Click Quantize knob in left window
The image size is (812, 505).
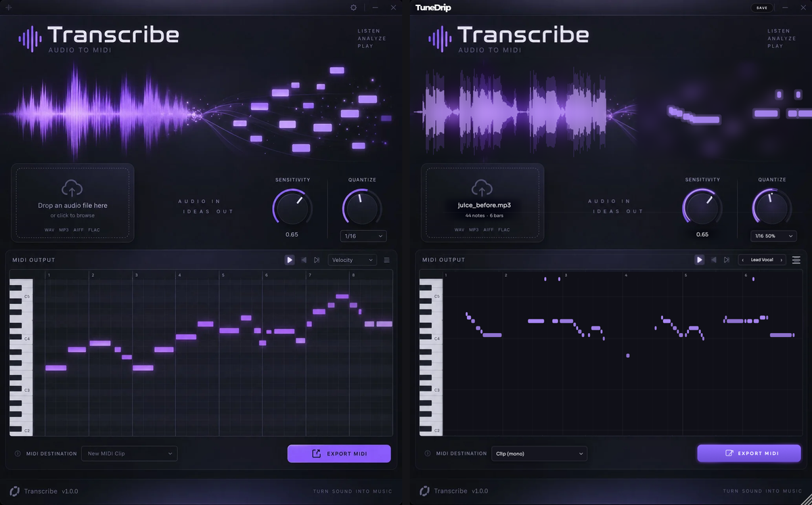(362, 207)
